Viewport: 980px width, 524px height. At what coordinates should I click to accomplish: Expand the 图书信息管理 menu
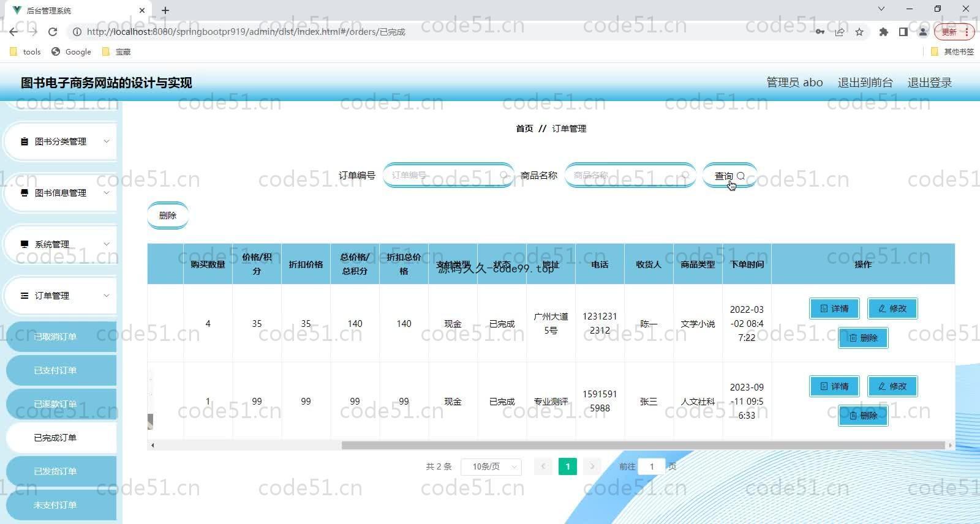(x=59, y=193)
